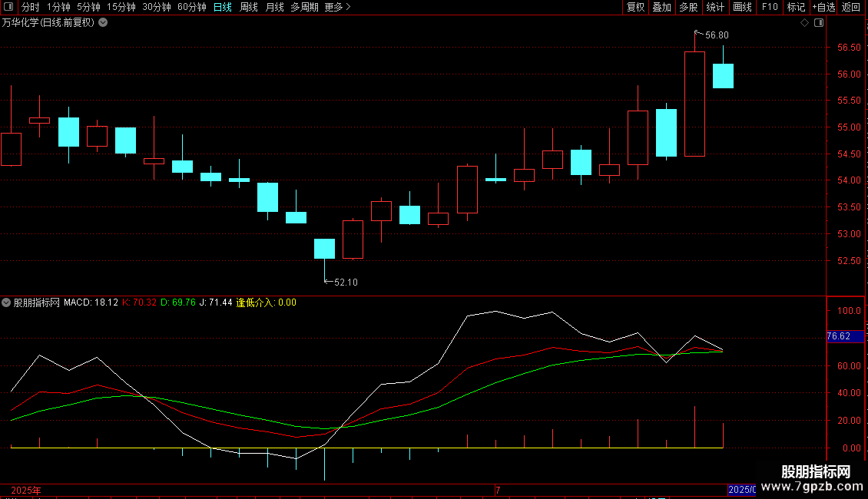Click the 标记 mark button

pos(796,7)
